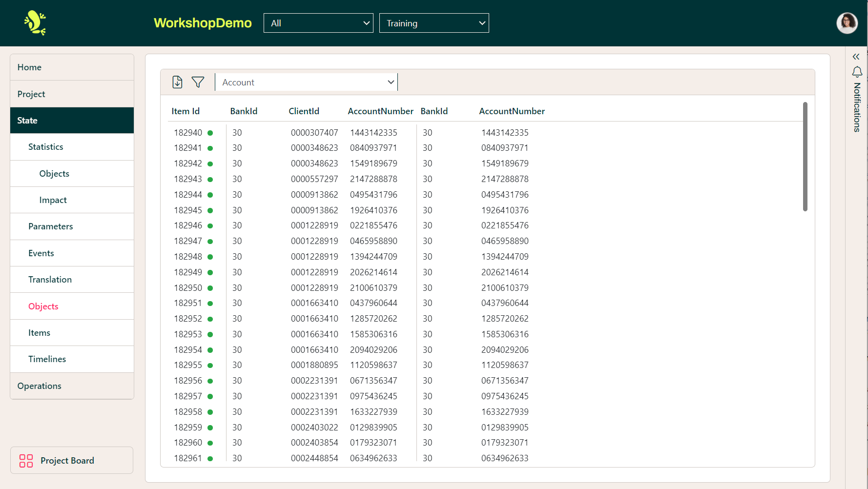Click green status dot for item 182940
This screenshot has height=489, width=868.
tap(210, 133)
